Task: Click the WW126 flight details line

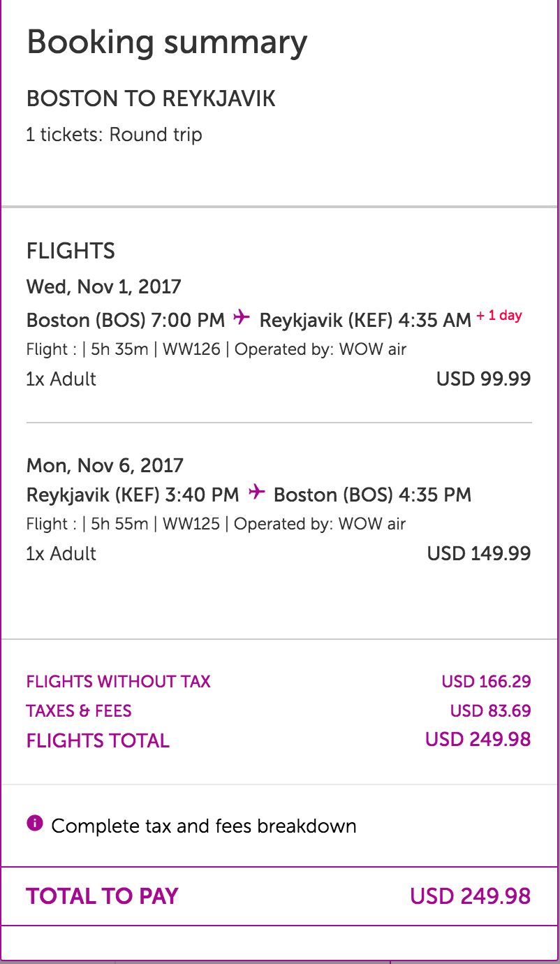Action: (x=216, y=349)
